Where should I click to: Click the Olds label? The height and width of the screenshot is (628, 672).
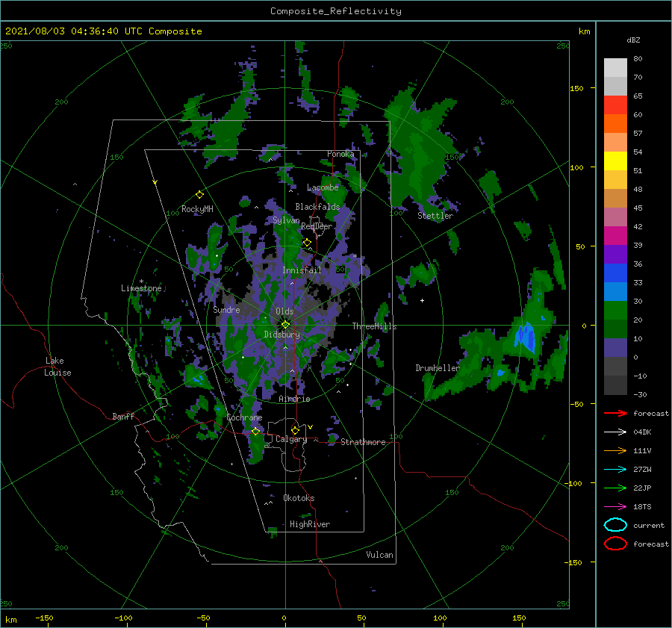(x=284, y=311)
